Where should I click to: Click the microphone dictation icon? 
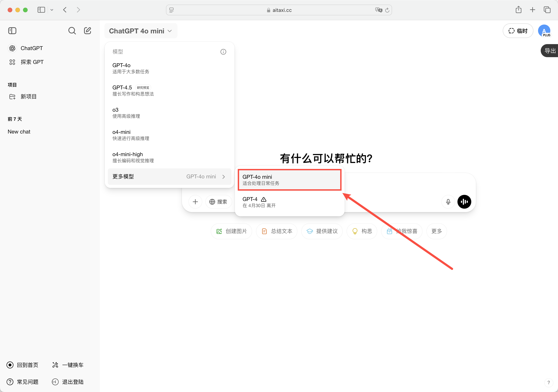[x=448, y=202]
